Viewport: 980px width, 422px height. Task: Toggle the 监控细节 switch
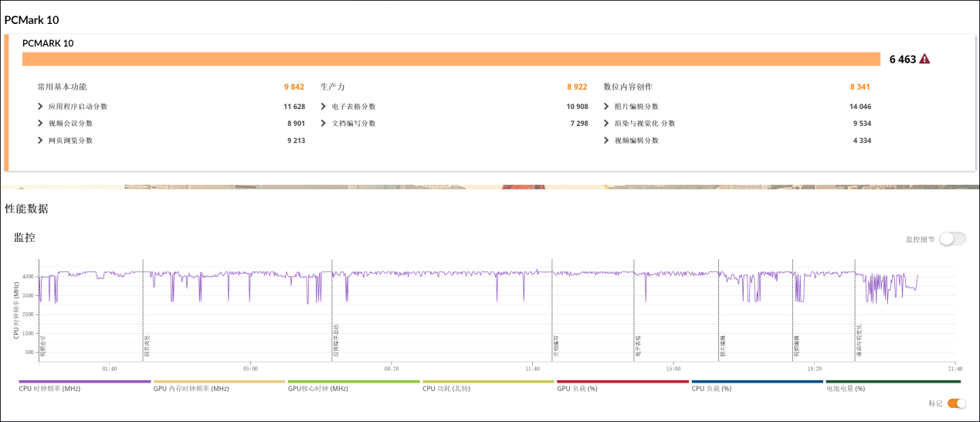952,239
